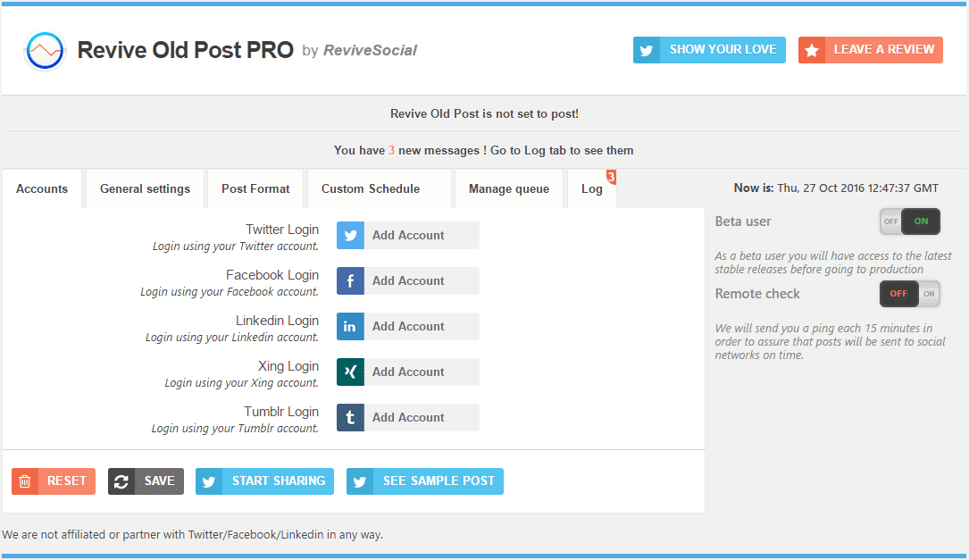Click 'Revive Old Post is not set to post!' notice
Viewport: 969px width, 560px height.
[484, 113]
